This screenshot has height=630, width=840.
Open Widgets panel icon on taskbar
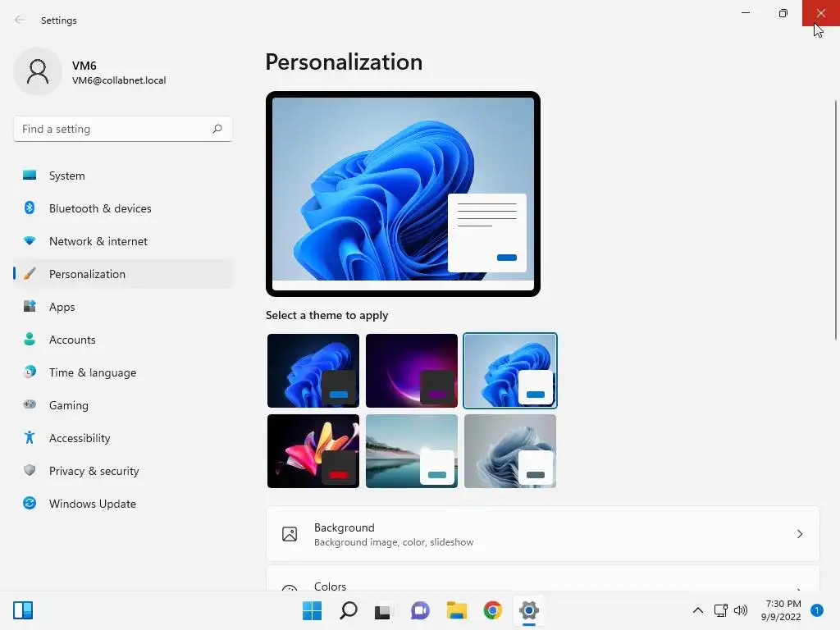pyautogui.click(x=23, y=610)
